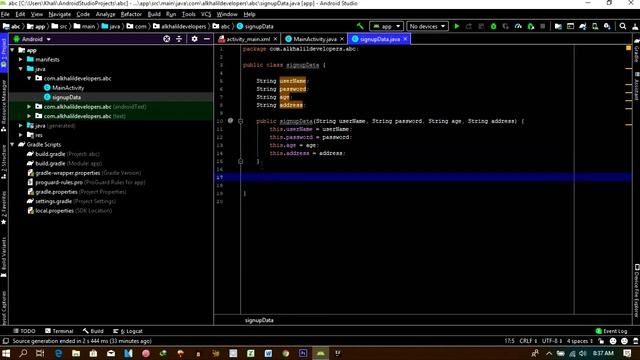The image size is (640, 360).
Task: Open Terminal tool window
Action: coord(59,331)
